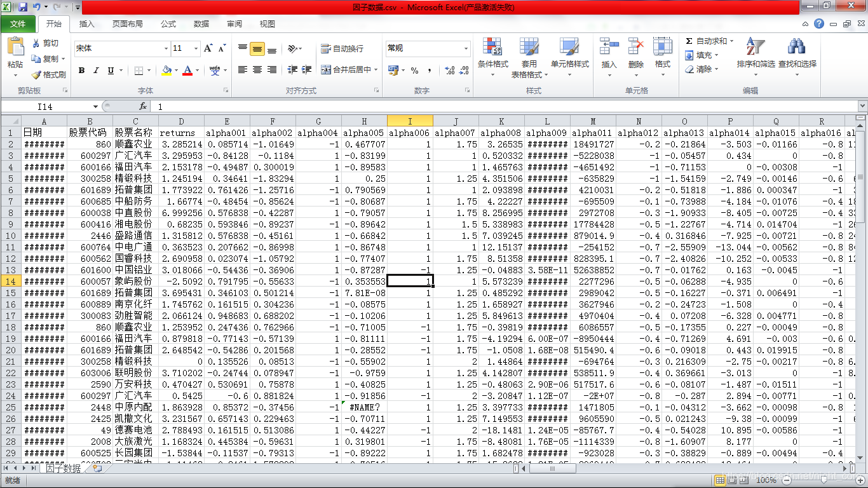Increase font size with the large A icon

[x=208, y=48]
